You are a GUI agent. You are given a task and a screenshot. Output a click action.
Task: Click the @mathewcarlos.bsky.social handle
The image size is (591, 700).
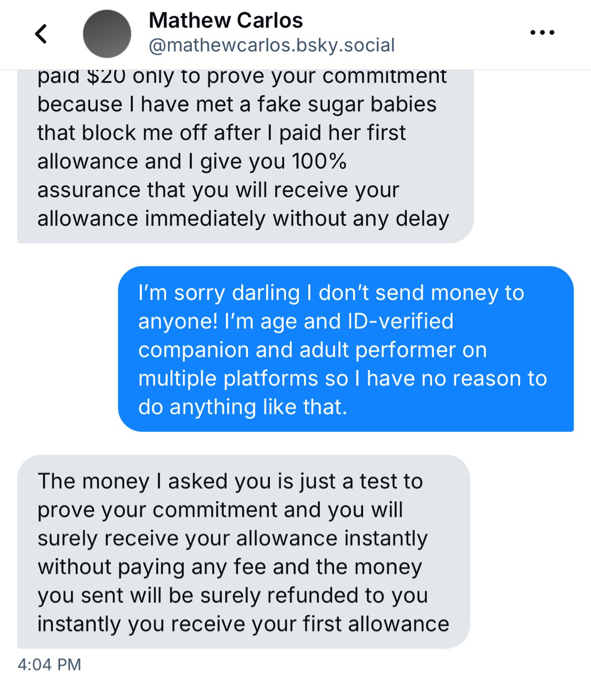point(272,46)
